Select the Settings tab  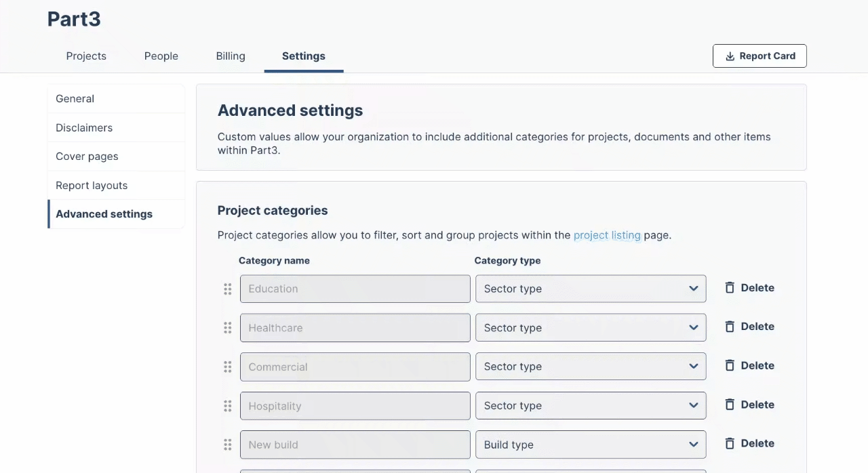[304, 56]
